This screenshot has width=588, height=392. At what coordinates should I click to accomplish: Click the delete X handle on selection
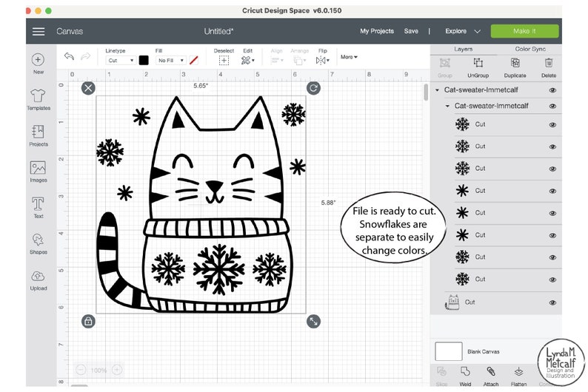click(88, 88)
